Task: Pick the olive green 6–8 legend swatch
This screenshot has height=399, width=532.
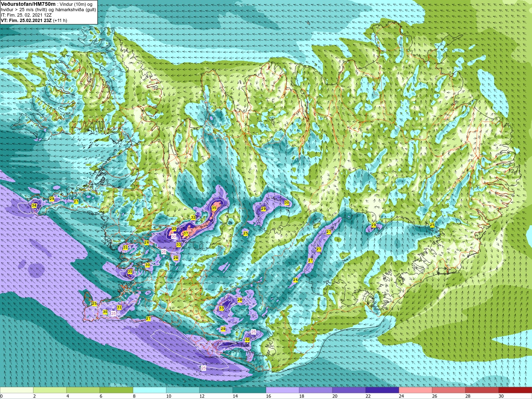Action: [x=116, y=390]
